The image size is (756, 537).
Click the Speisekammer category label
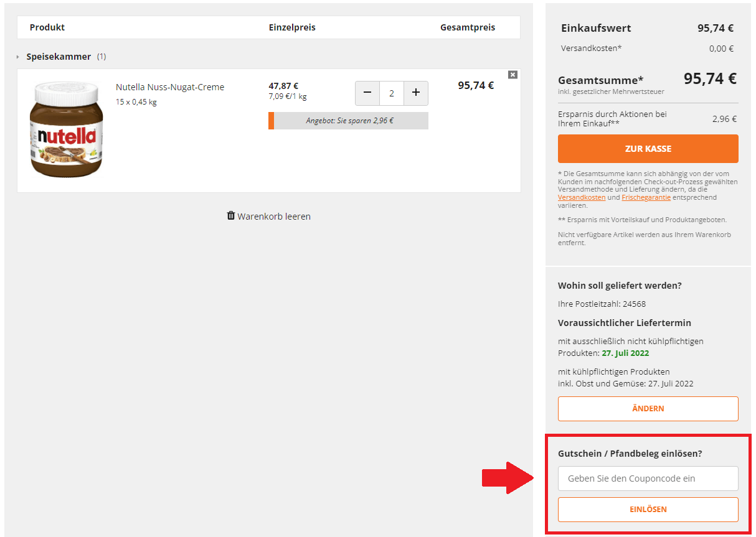click(x=59, y=57)
